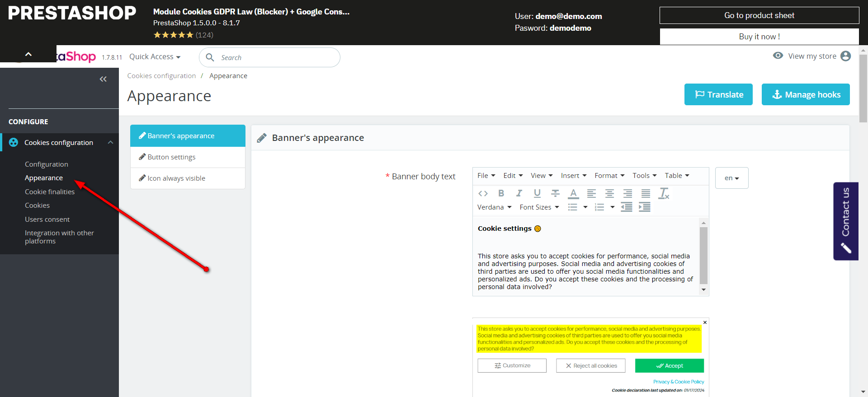
Task: Open the editor View menu
Action: coord(542,176)
